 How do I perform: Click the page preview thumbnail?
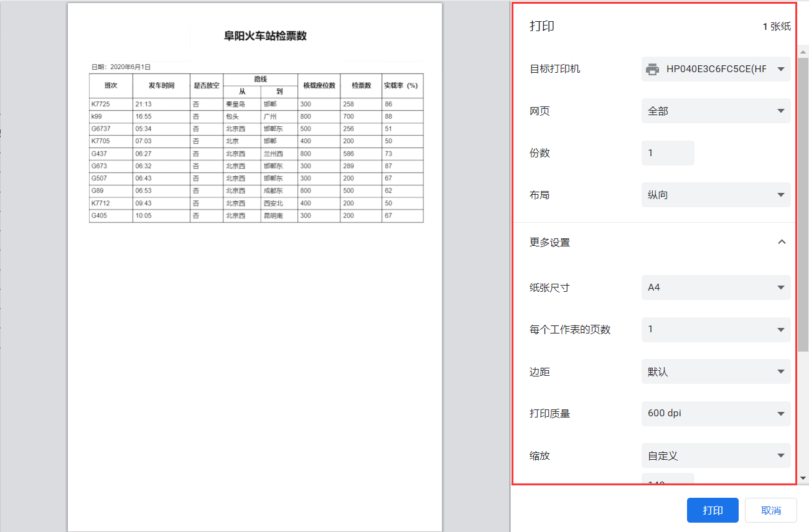pos(255,268)
